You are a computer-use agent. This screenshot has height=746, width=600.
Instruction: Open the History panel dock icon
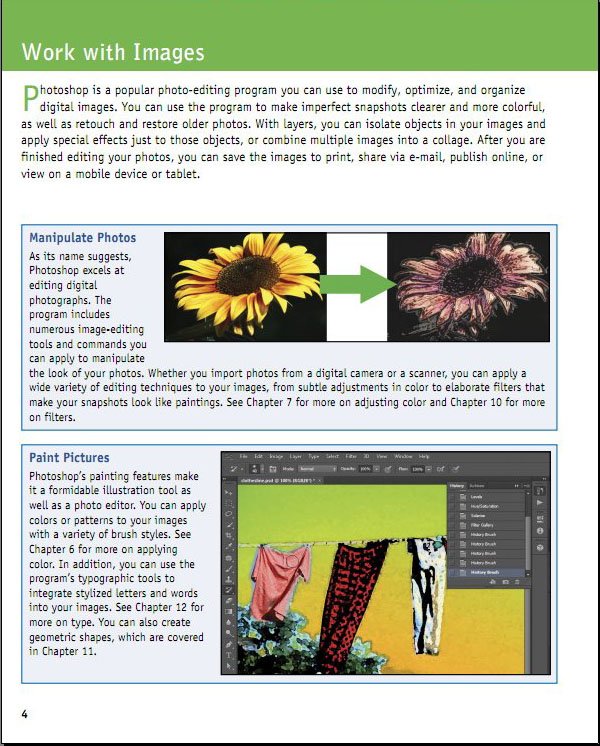coord(540,491)
